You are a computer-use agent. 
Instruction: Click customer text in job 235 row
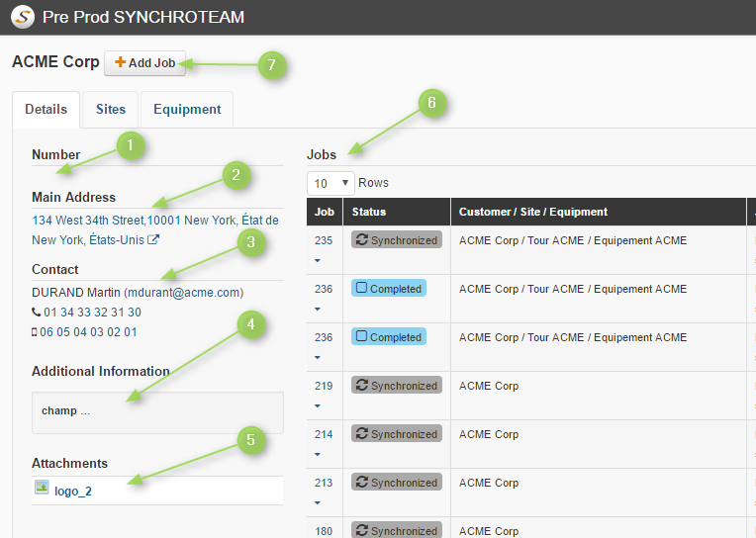pos(573,240)
